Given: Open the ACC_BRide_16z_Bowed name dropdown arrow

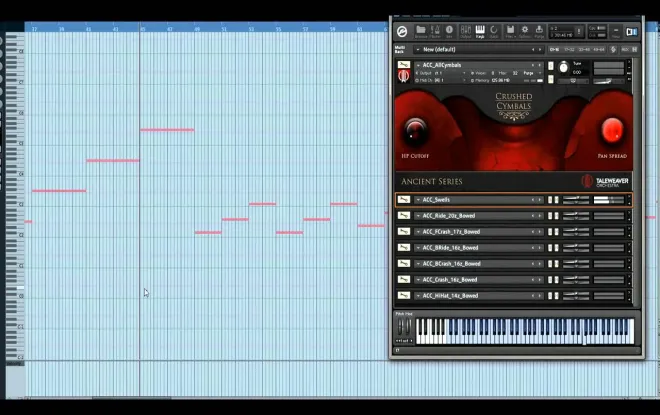Looking at the screenshot, I should click(418, 248).
